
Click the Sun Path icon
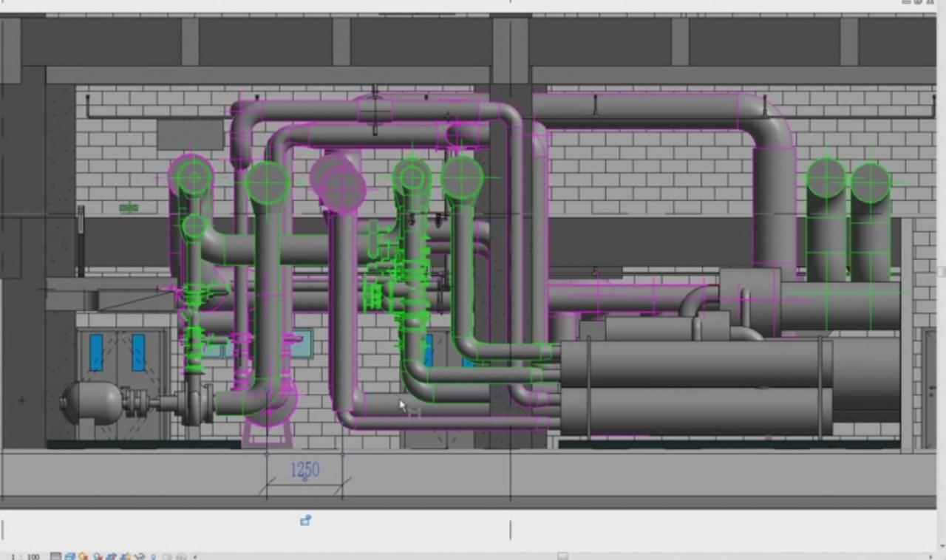click(84, 556)
